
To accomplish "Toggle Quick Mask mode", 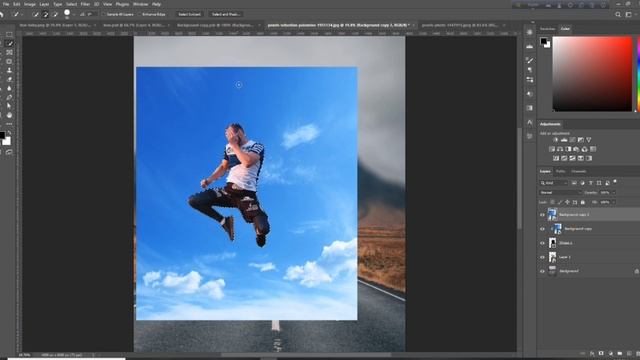I will pos(9,152).
